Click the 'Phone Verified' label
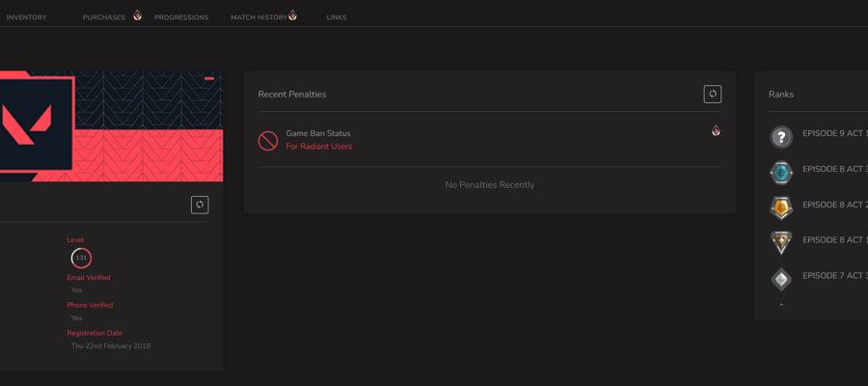This screenshot has width=868, height=386. click(x=90, y=305)
